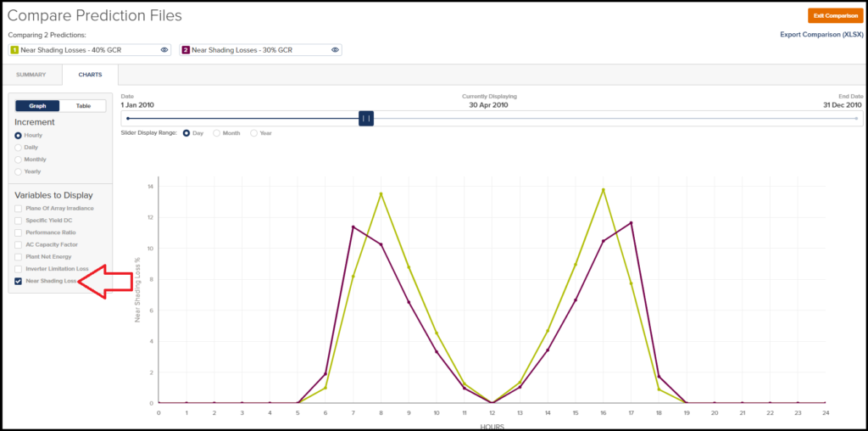Click start endpoint of date slider track
Viewport: 868px width, 431px height.
[x=128, y=119]
